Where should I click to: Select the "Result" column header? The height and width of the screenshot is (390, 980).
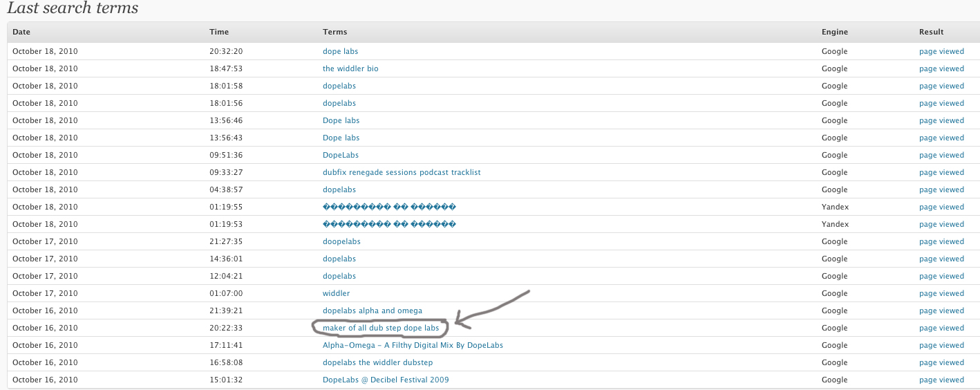tap(931, 32)
